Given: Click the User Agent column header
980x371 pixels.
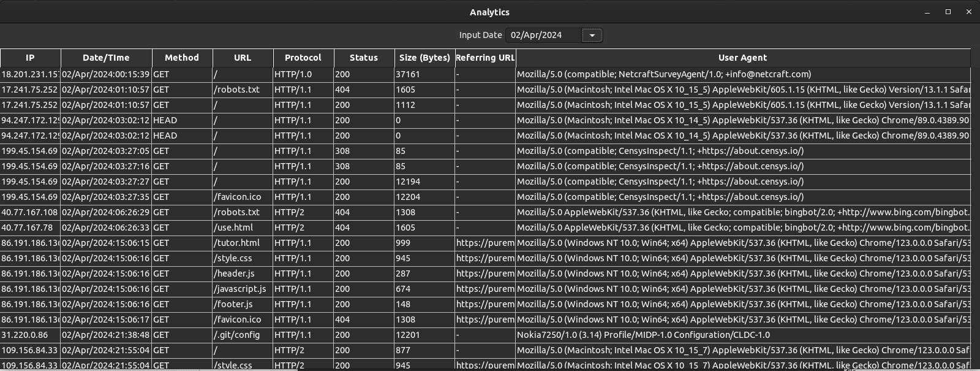Looking at the screenshot, I should click(x=742, y=58).
